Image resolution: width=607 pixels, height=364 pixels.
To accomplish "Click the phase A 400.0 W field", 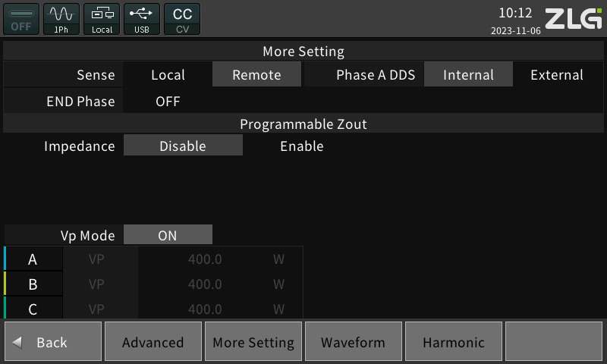I will [205, 259].
